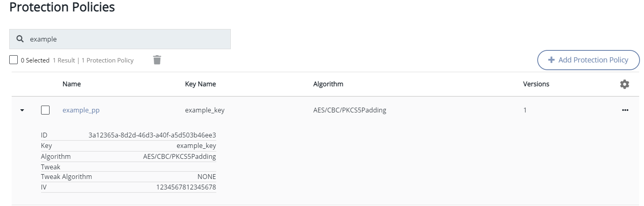Click the search magnifier icon
This screenshot has width=644, height=206.
point(20,39)
